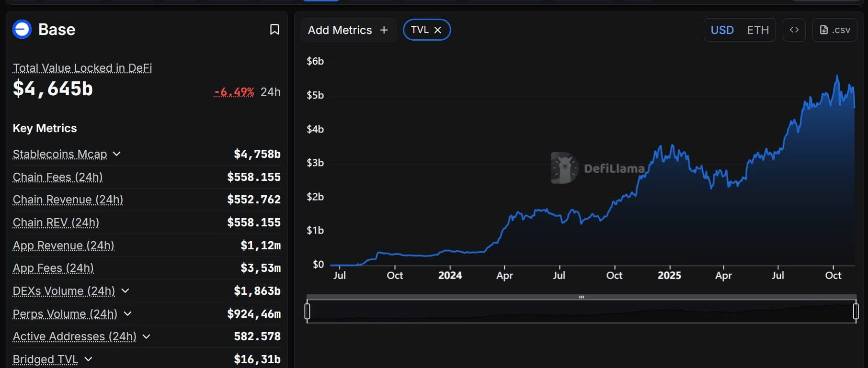Click the 2024 x-axis label

pos(450,275)
